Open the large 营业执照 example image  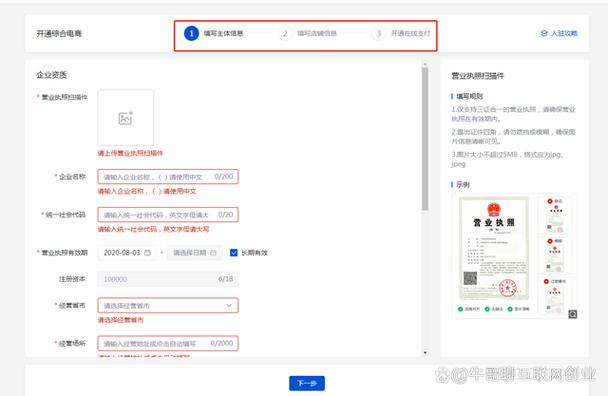point(494,248)
